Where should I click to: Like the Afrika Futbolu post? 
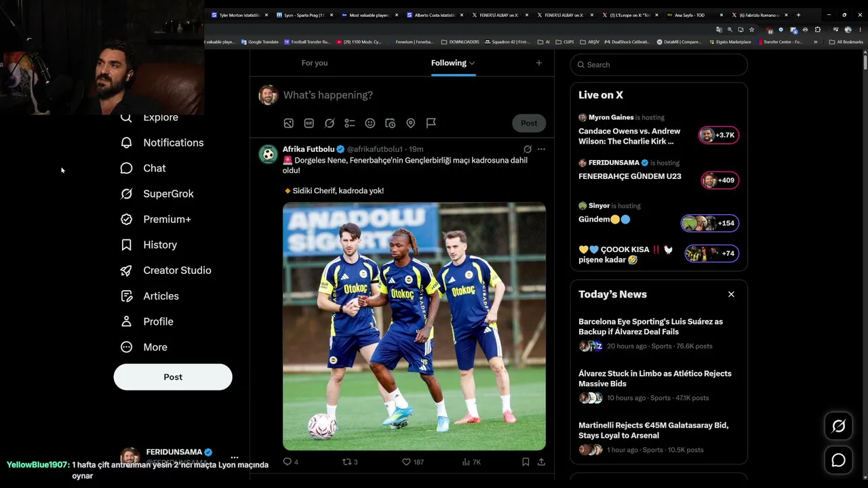[x=413, y=462]
